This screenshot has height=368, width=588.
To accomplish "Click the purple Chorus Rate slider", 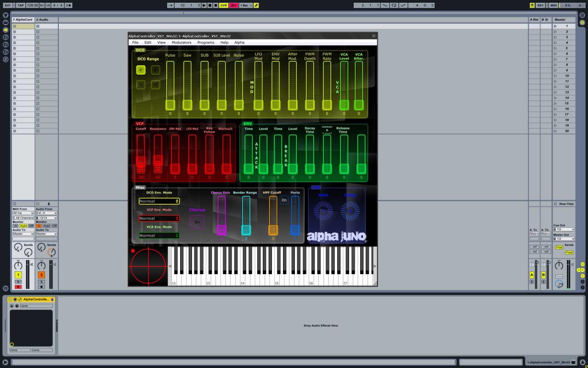I will click(x=221, y=215).
